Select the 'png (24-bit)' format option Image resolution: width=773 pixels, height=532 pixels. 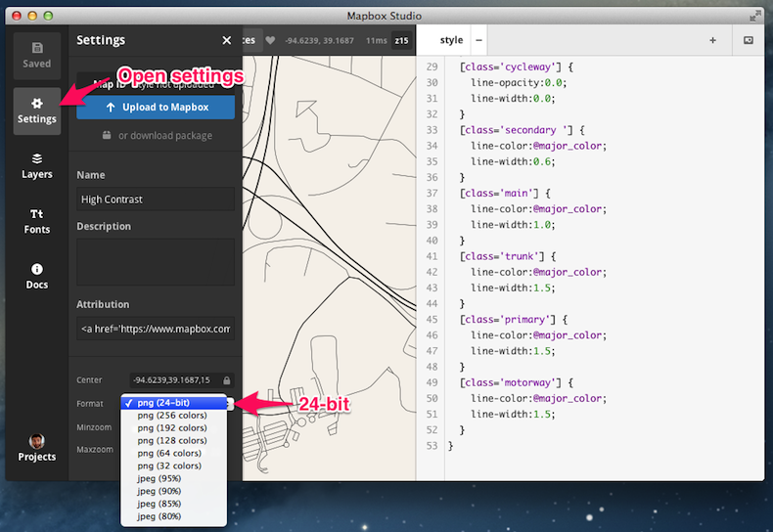(173, 403)
